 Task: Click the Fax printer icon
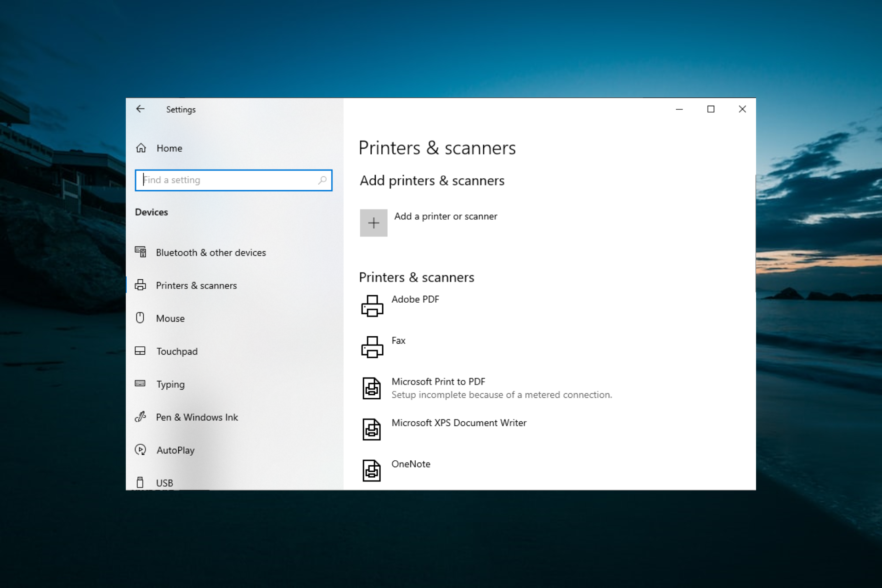[372, 345]
